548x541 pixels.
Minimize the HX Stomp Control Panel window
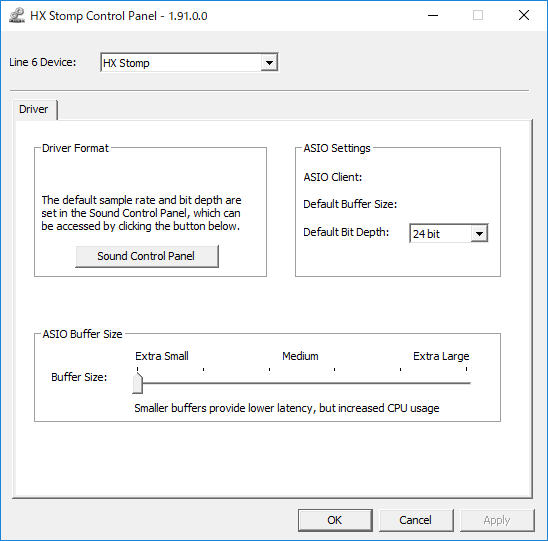pos(433,16)
